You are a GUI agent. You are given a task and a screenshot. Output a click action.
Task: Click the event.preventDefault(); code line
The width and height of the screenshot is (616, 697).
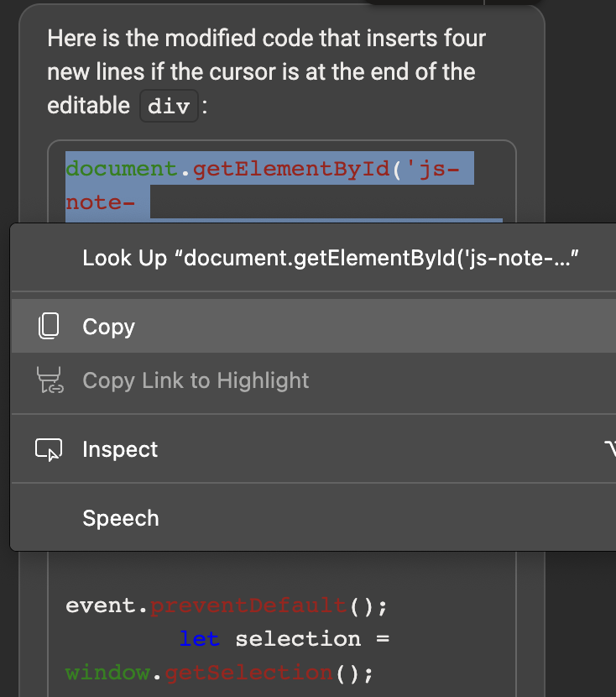point(225,605)
